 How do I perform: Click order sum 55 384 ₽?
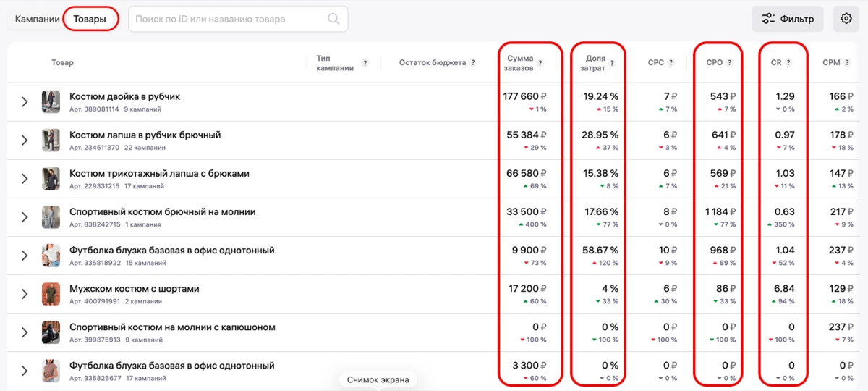pos(527,135)
